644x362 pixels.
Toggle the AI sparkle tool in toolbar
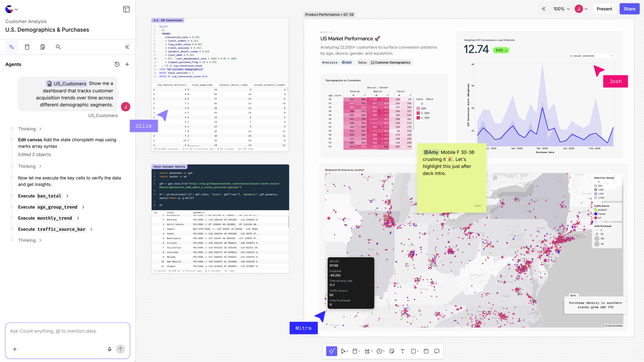coord(332,351)
